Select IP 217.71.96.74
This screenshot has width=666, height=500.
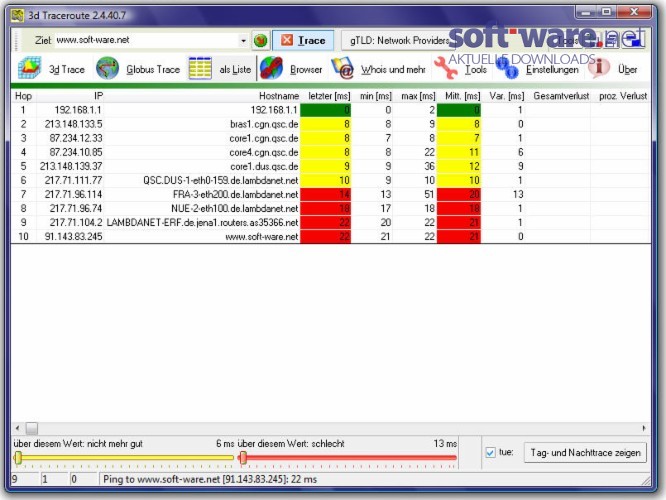click(76, 208)
